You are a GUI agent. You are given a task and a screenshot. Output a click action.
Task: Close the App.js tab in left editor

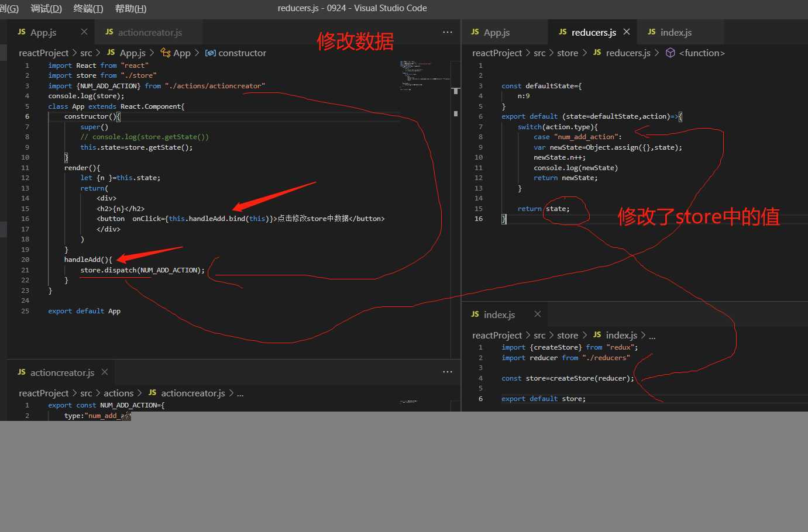click(84, 32)
